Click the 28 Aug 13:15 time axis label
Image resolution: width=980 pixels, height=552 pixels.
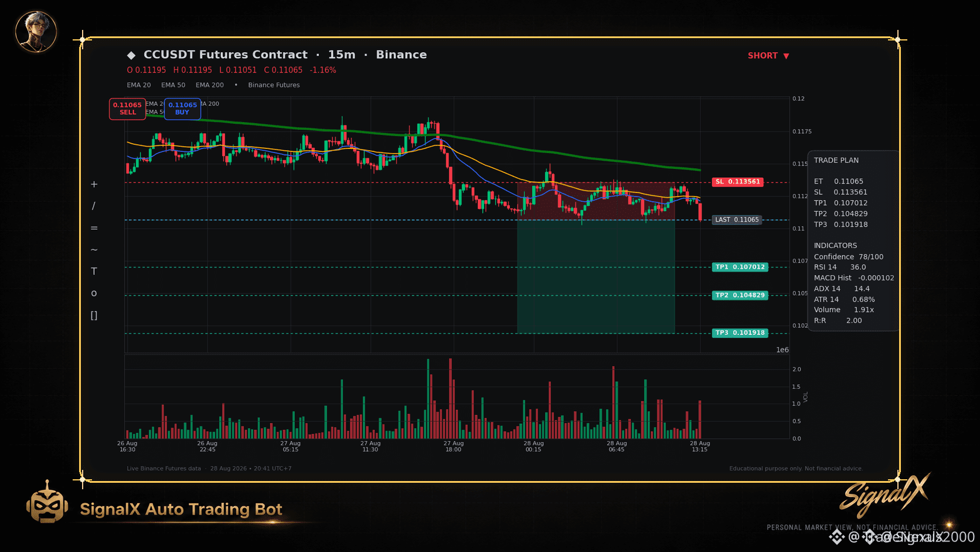[700, 446]
